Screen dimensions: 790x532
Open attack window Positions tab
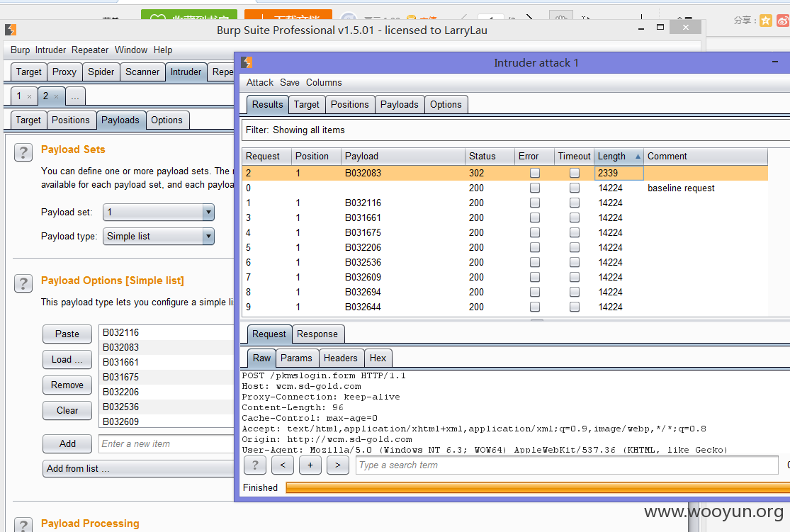tap(350, 104)
